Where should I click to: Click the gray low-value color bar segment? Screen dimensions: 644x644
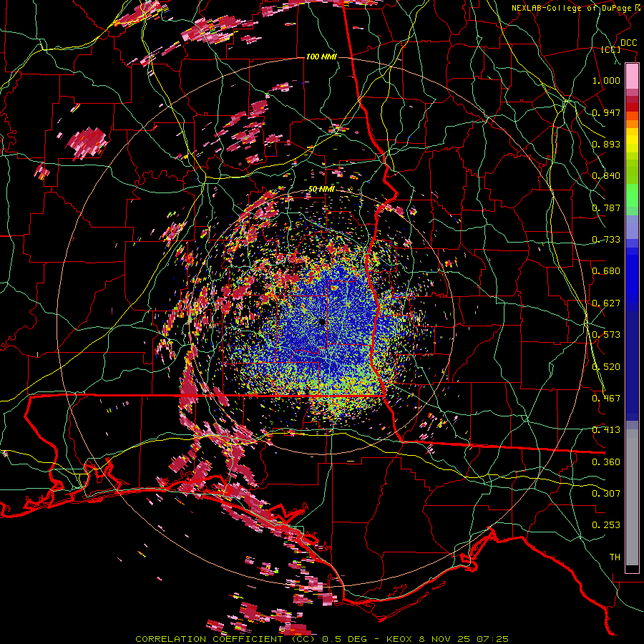[x=632, y=497]
